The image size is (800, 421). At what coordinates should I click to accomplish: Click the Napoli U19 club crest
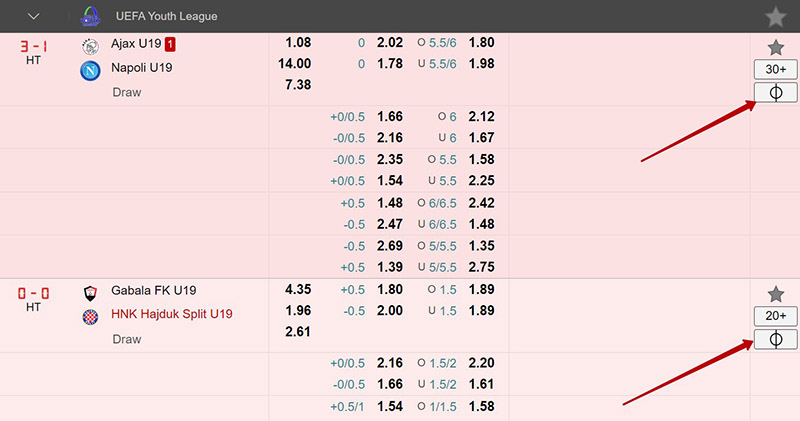coord(90,70)
